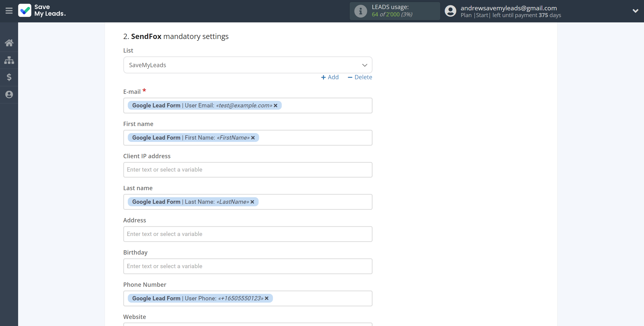
Task: Click the SendFox mandatory settings heading
Action: pyautogui.click(x=176, y=36)
